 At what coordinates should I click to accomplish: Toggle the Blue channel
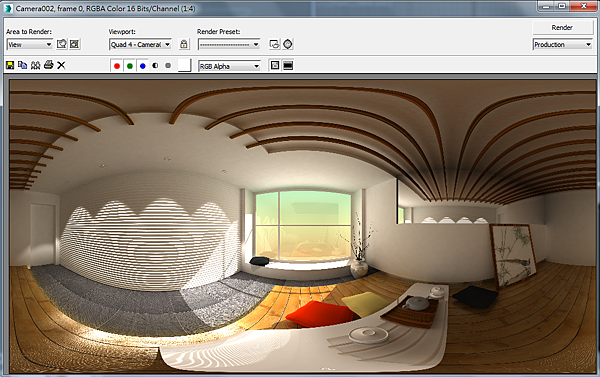point(143,66)
